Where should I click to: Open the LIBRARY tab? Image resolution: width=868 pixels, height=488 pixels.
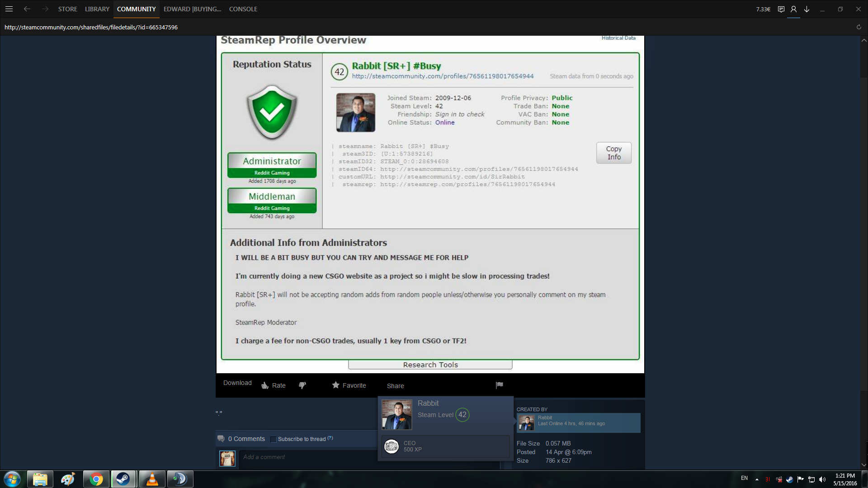[x=97, y=9]
